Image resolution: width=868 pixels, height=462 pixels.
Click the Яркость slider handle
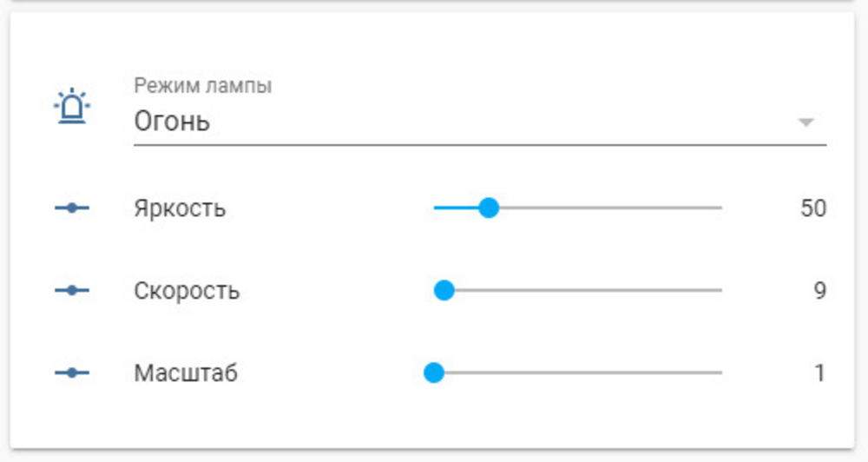pos(488,208)
